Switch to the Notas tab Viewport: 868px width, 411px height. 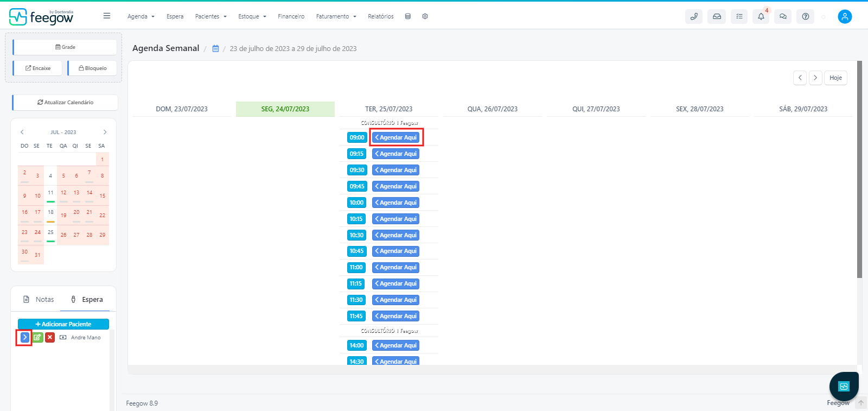39,299
